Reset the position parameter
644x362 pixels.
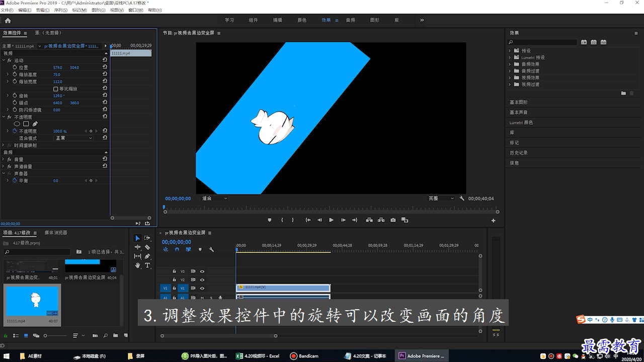click(x=105, y=67)
